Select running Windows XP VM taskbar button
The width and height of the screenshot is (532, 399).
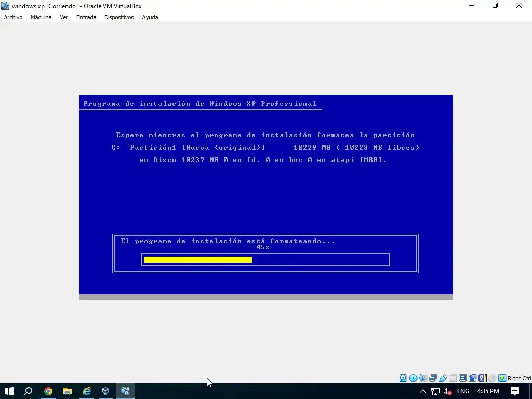[x=125, y=391]
